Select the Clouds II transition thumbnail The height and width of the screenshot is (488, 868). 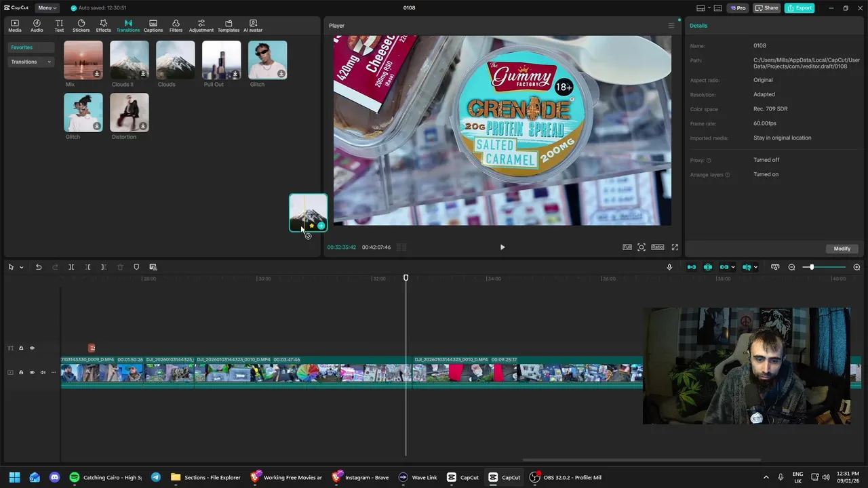[130, 60]
